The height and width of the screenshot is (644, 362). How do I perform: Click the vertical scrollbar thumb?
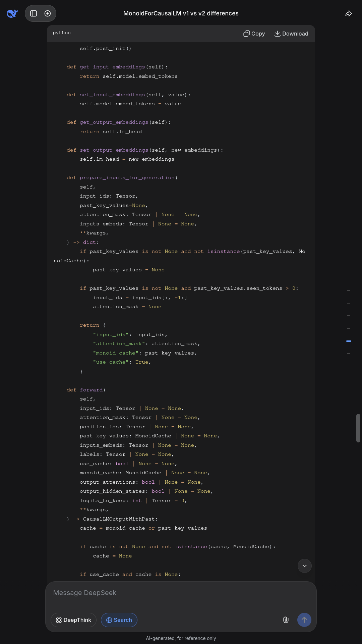point(358,428)
